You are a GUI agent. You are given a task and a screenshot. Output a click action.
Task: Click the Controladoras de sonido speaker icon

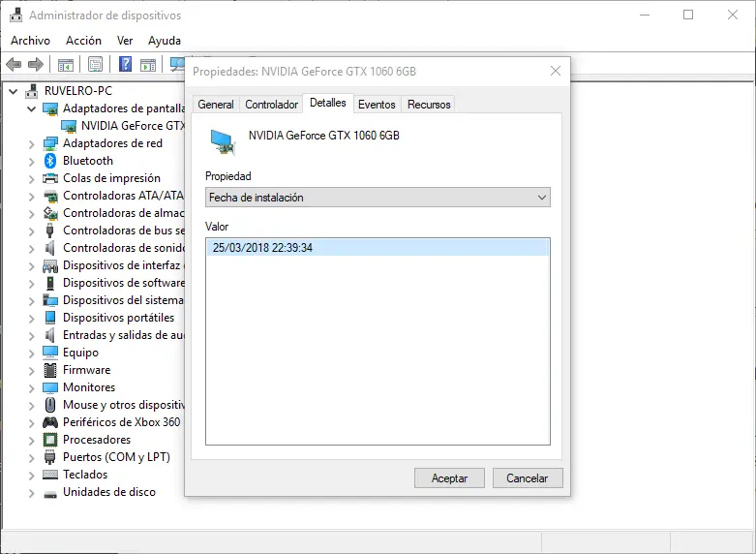[x=49, y=248]
